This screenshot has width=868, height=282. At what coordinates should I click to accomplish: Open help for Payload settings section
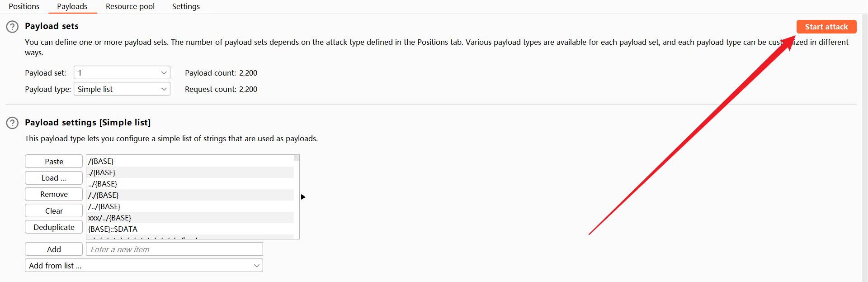pos(12,123)
